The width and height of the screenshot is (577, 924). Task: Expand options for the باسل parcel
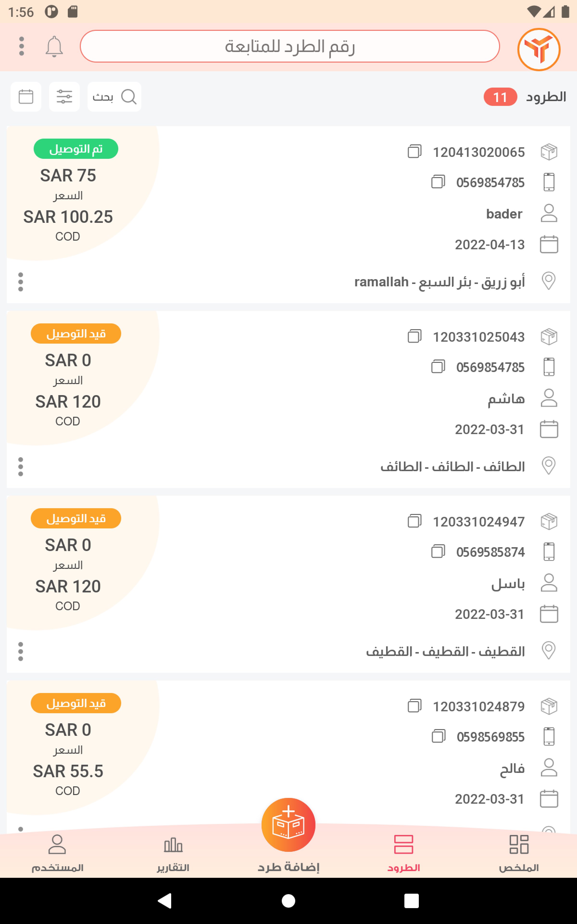point(21,651)
